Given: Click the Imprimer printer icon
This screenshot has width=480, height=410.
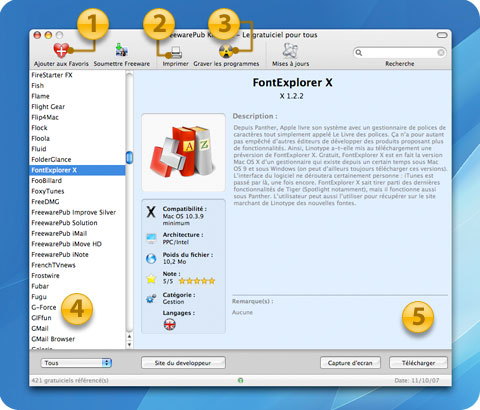Looking at the screenshot, I should pos(176,52).
